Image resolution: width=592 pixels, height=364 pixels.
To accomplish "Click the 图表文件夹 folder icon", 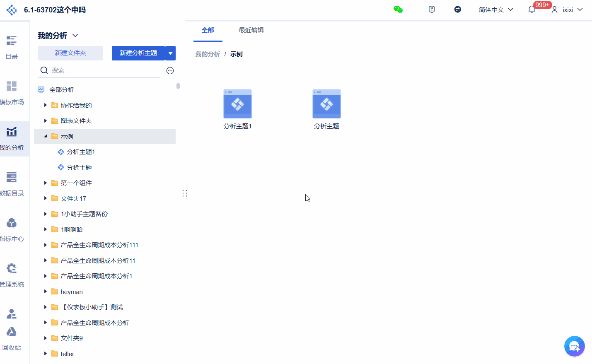I will point(54,121).
